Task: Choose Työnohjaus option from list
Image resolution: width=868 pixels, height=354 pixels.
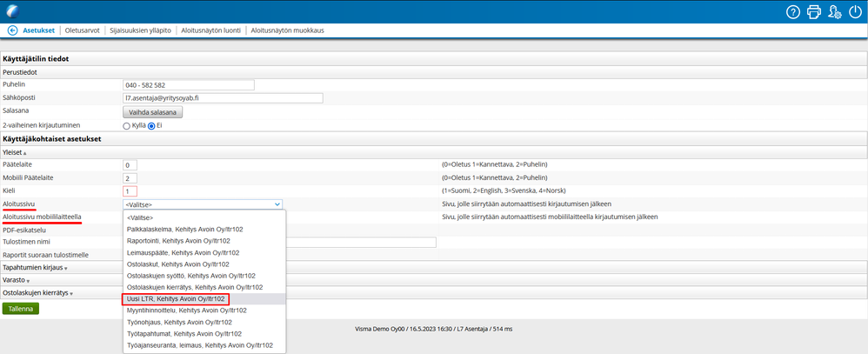Action: (204, 323)
